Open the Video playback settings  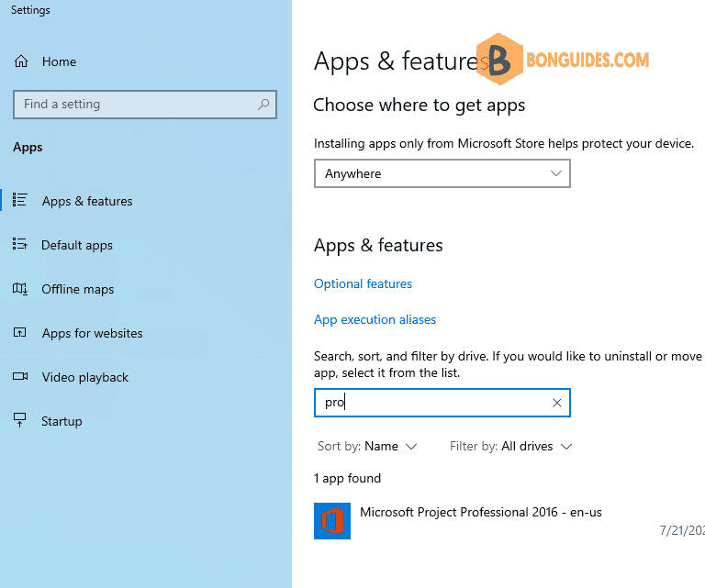pyautogui.click(x=85, y=377)
